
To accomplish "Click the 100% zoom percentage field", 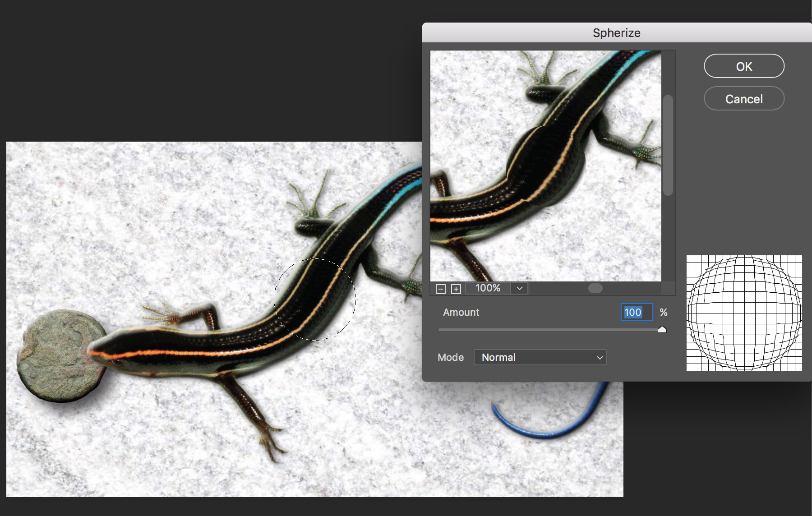I will 488,289.
